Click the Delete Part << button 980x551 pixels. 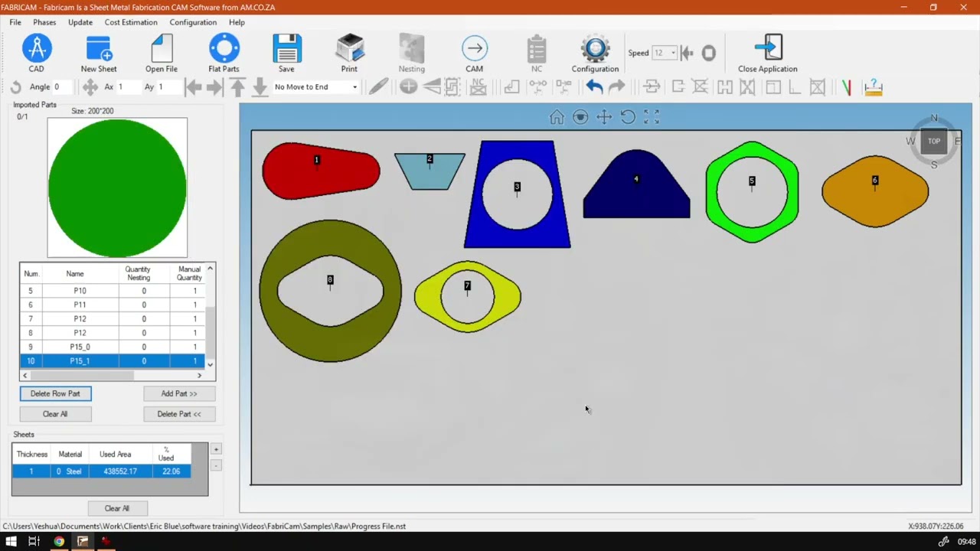179,414
